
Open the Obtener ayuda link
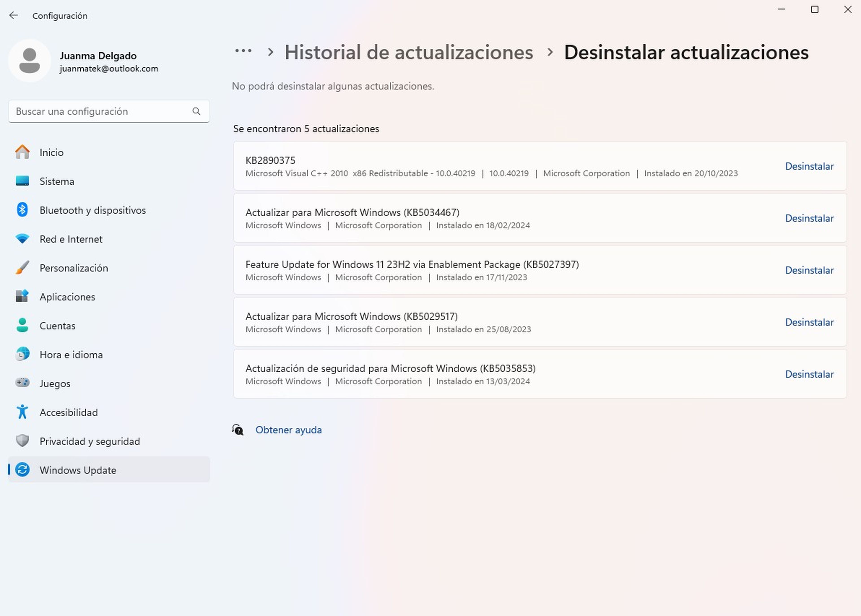(288, 430)
